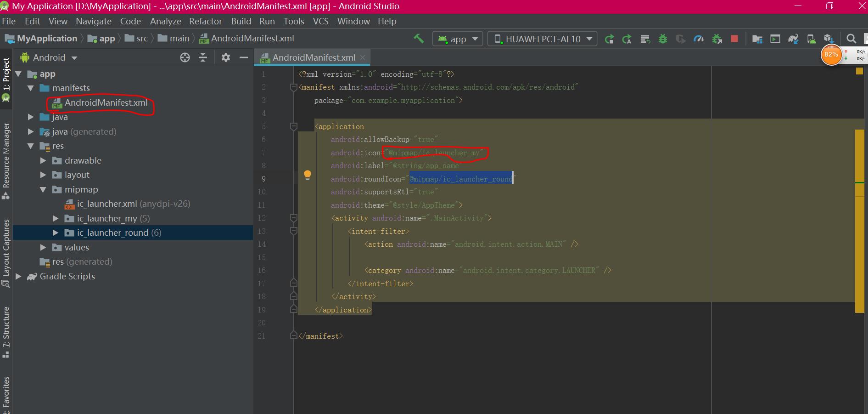Click line number 21 in the gutter
Viewport: 868px width, 414px height.
(261, 336)
